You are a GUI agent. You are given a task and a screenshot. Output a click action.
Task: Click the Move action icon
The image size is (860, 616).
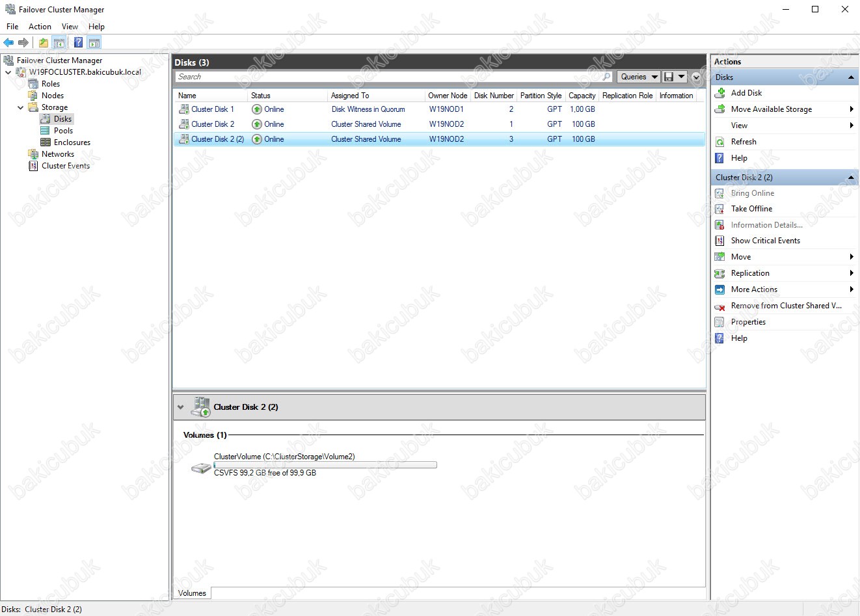[x=719, y=257]
